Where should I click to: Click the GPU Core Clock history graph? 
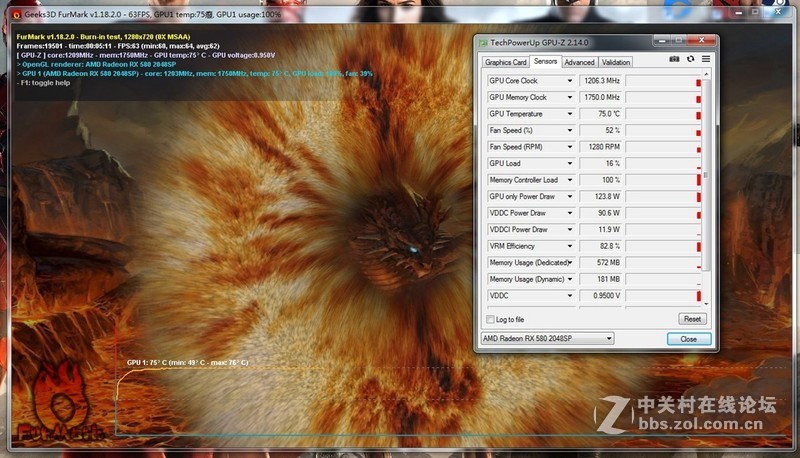(664, 81)
